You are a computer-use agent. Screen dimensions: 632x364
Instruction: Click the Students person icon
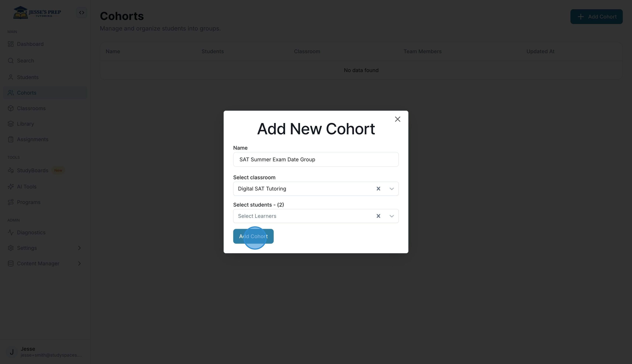click(11, 77)
